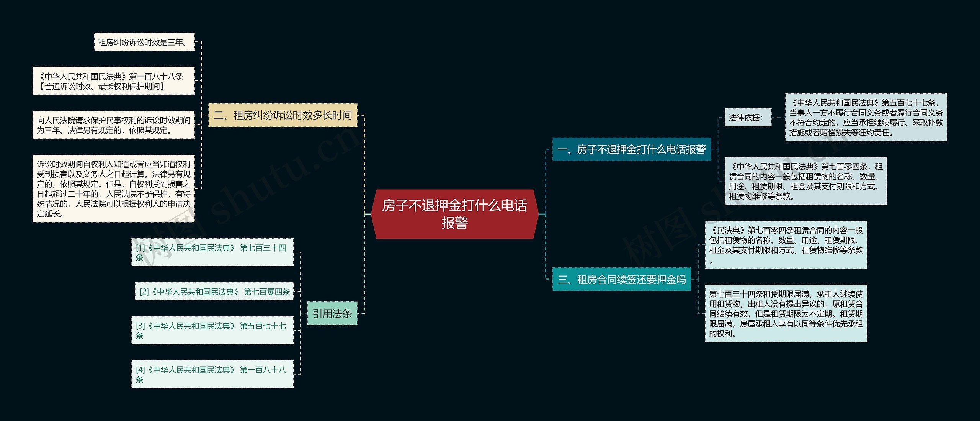Select citation [3] 民法典 第五百七十七条
The image size is (980, 421).
click(x=213, y=330)
